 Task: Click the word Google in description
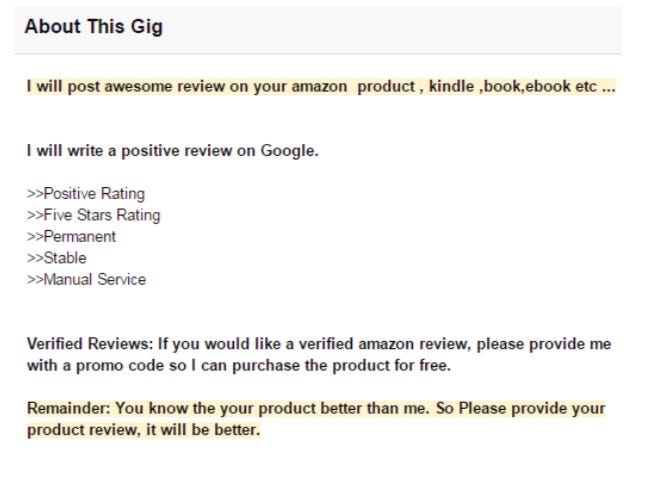click(289, 151)
